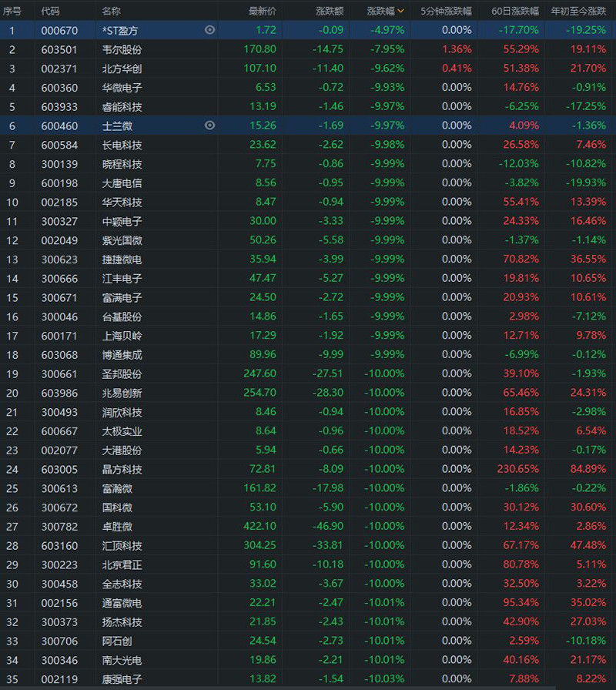Select stock name 华天科技
Image resolution: width=616 pixels, height=690 pixels.
(x=122, y=203)
